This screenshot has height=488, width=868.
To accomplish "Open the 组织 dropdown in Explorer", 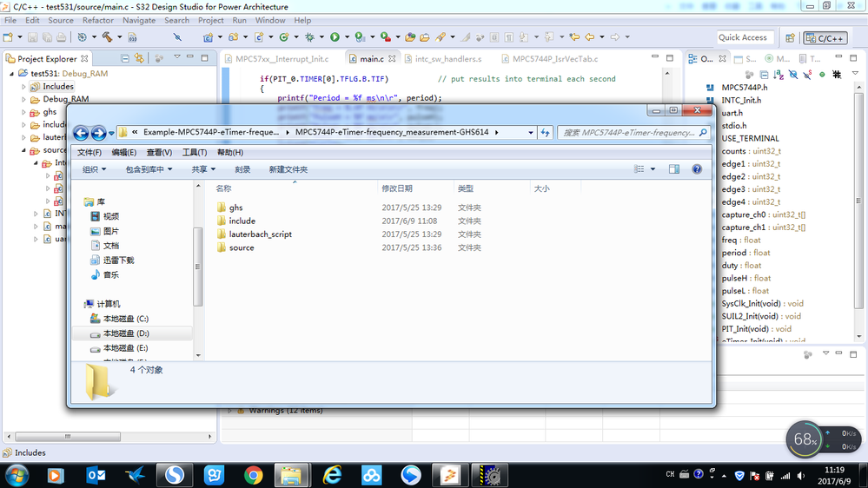I will [x=94, y=169].
